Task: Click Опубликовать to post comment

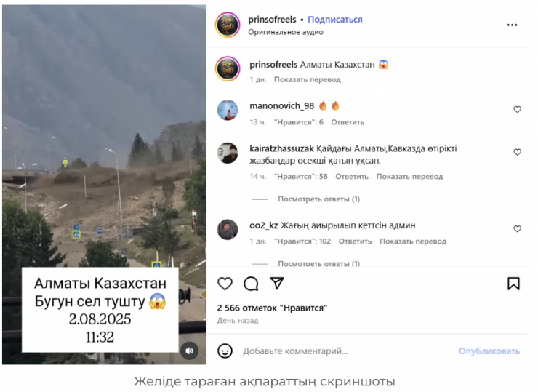Action: (489, 351)
